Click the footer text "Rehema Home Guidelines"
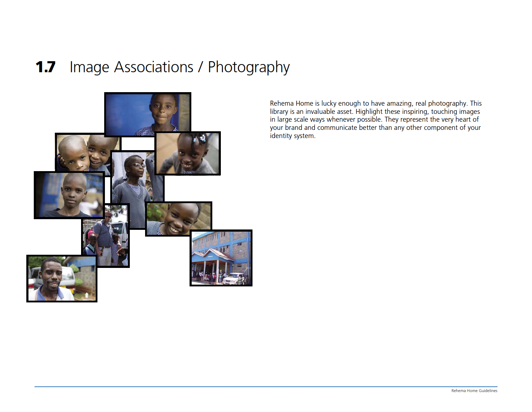Viewport: 532px width, 412px height. pyautogui.click(x=474, y=391)
